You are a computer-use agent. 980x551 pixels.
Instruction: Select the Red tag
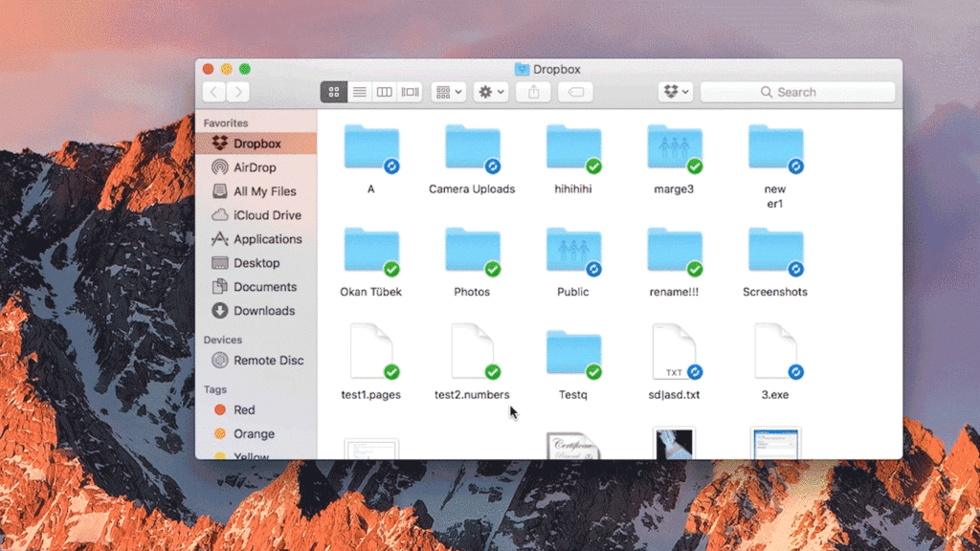[256, 409]
